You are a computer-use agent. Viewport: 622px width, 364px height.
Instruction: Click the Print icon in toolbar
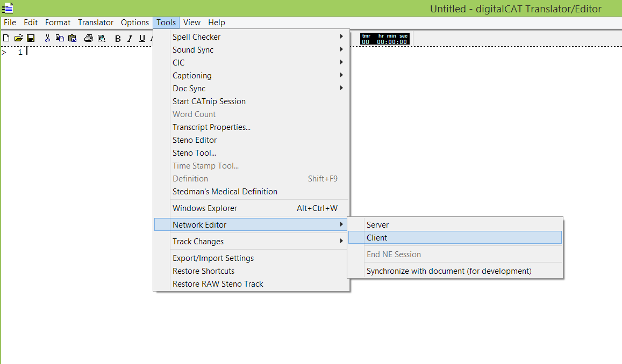click(89, 38)
